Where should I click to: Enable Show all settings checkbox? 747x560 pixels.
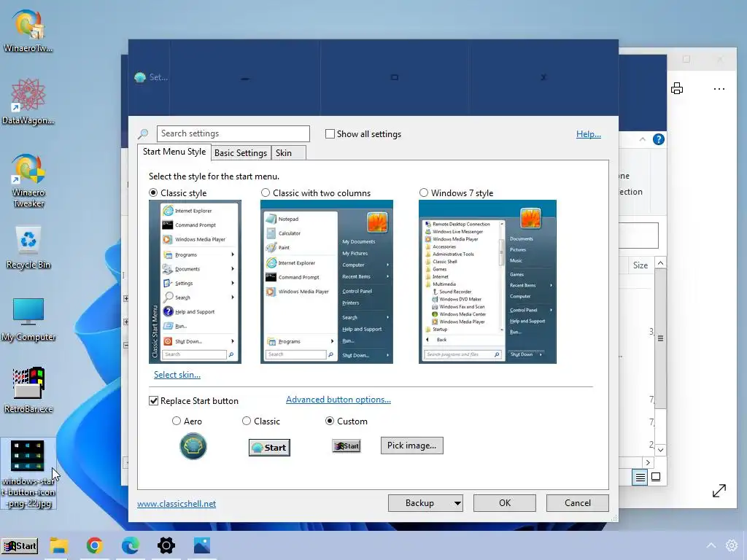pos(330,134)
